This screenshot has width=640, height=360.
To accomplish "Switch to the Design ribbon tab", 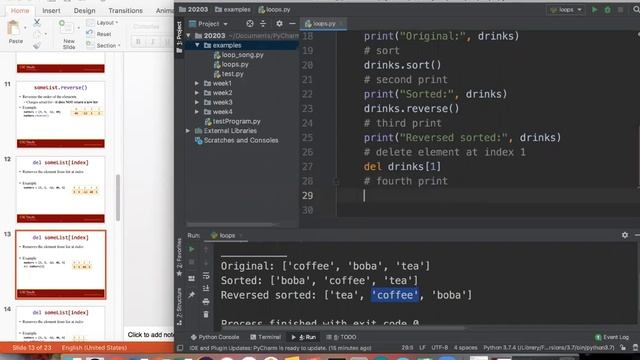I will pos(84,11).
